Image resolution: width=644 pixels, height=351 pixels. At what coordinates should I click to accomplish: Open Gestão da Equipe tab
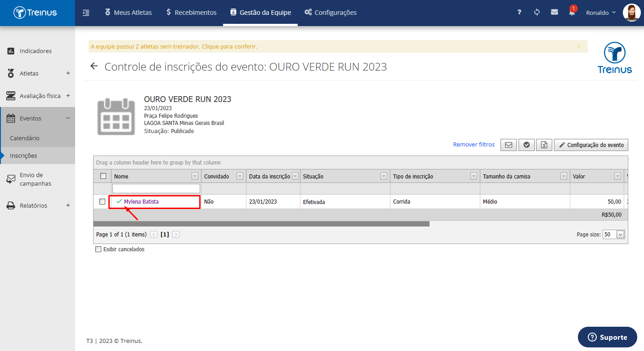[260, 13]
